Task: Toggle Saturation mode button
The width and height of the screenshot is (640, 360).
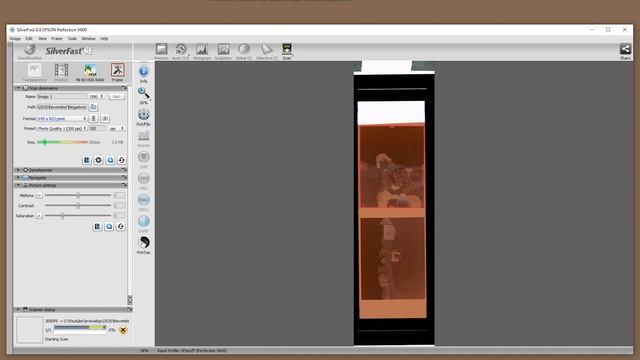Action: (x=39, y=216)
